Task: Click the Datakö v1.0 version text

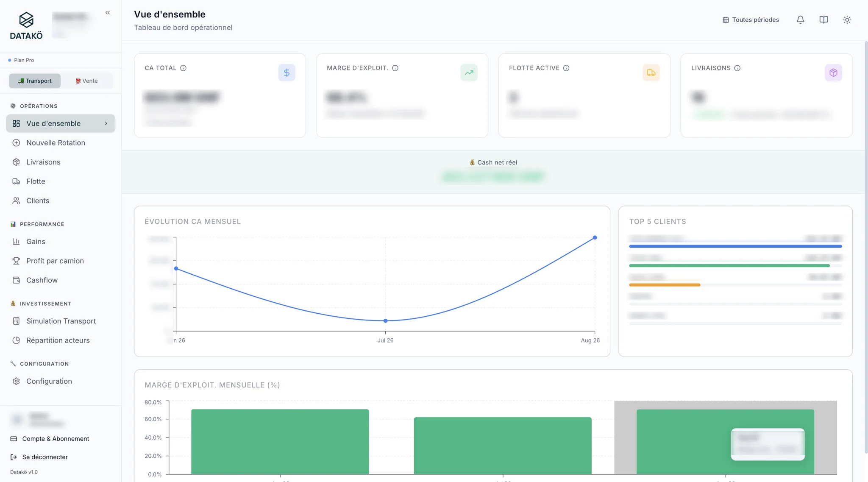Action: [x=24, y=472]
